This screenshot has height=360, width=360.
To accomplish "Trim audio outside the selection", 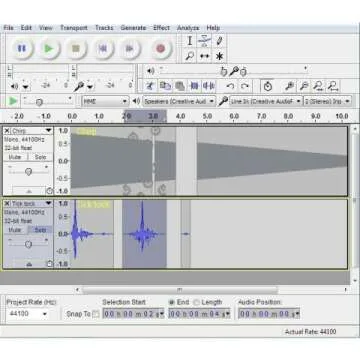I will (x=194, y=86).
